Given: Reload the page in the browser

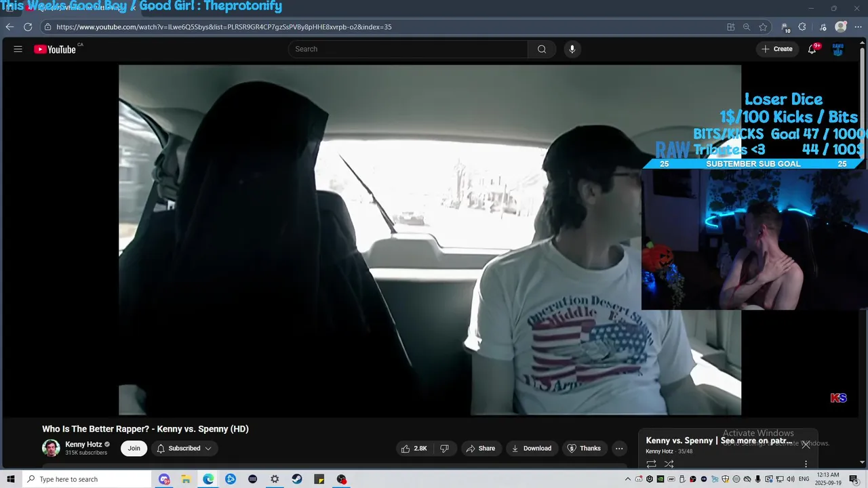Looking at the screenshot, I should [x=28, y=27].
